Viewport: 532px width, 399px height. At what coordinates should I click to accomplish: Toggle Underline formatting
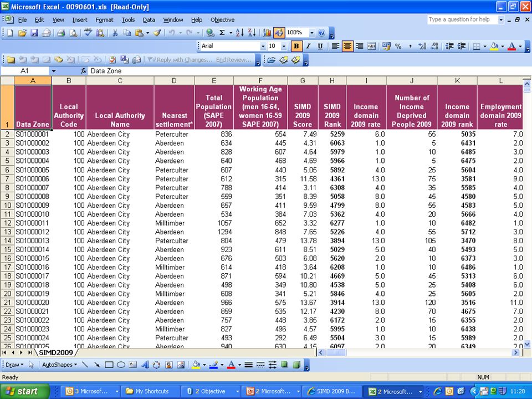pos(320,46)
